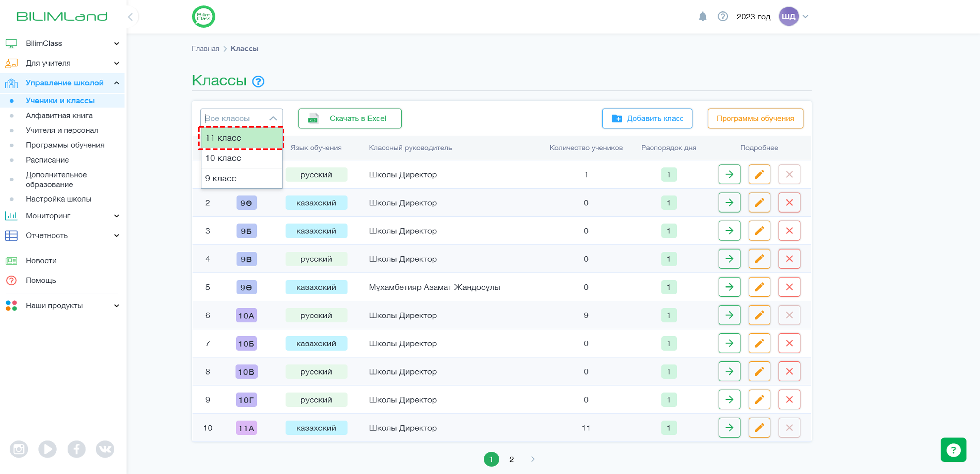Go to Главная breadcrumb
Screen dimensions: 980x474
(x=205, y=49)
